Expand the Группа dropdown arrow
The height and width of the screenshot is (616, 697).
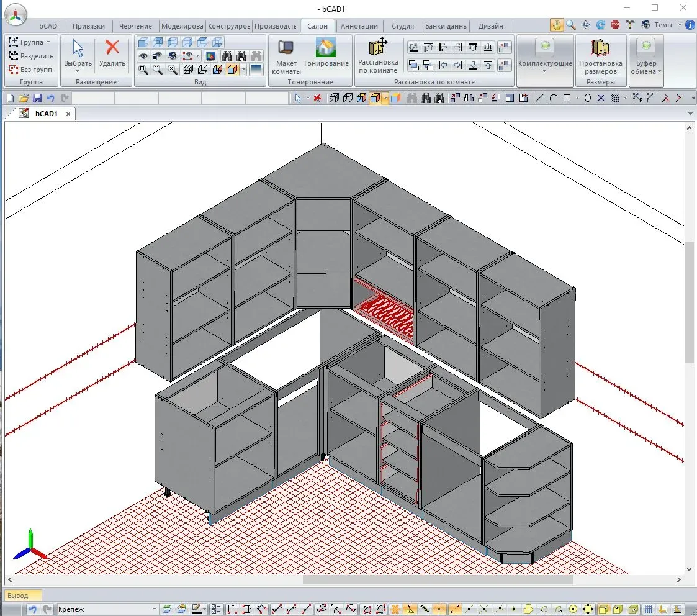tap(48, 42)
